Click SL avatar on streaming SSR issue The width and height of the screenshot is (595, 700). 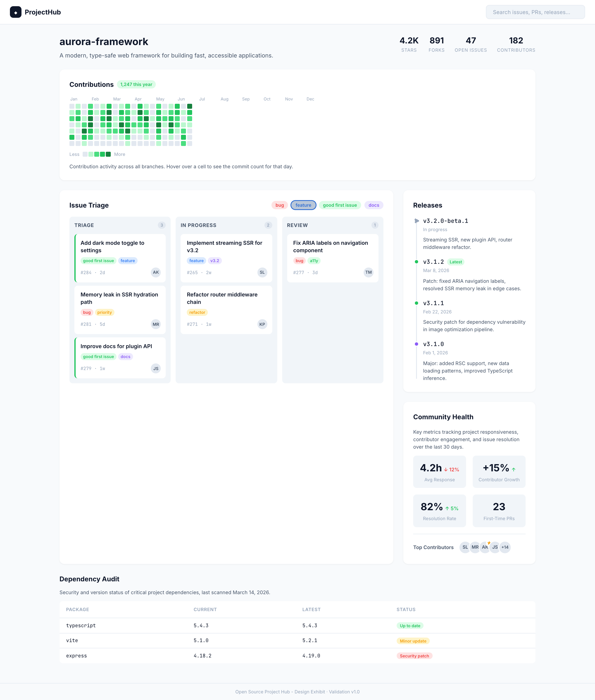point(262,272)
